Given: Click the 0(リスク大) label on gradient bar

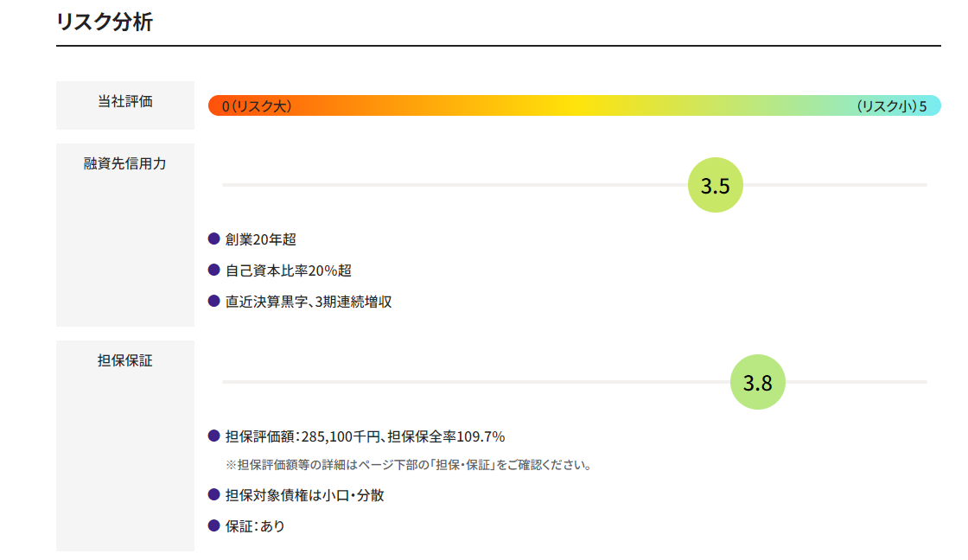Looking at the screenshot, I should (x=256, y=106).
